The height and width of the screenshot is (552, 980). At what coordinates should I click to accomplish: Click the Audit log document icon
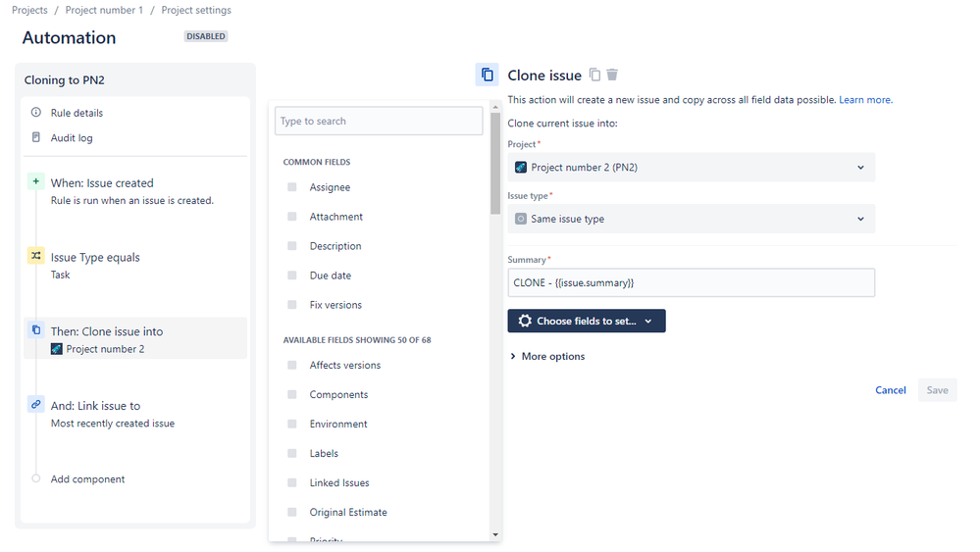pyautogui.click(x=36, y=137)
